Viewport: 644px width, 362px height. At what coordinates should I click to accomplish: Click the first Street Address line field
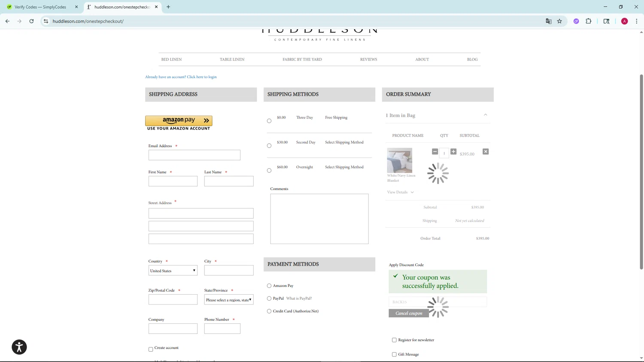point(201,213)
